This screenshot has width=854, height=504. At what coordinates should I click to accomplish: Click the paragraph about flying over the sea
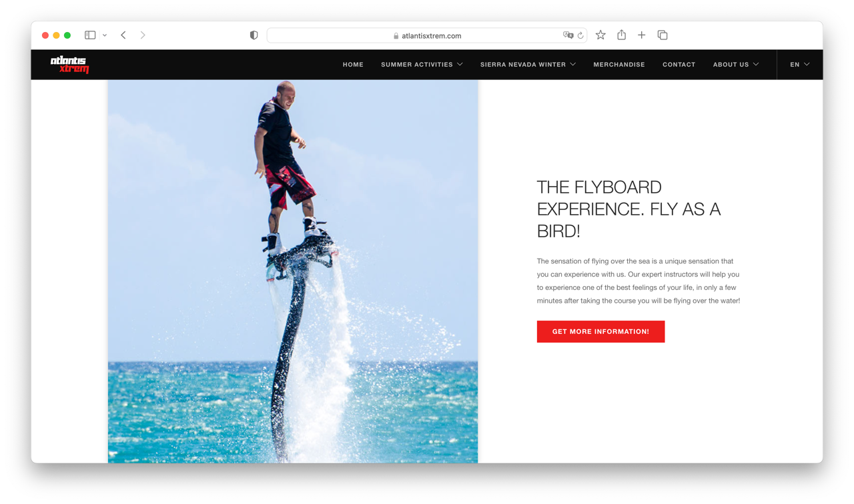coord(638,281)
